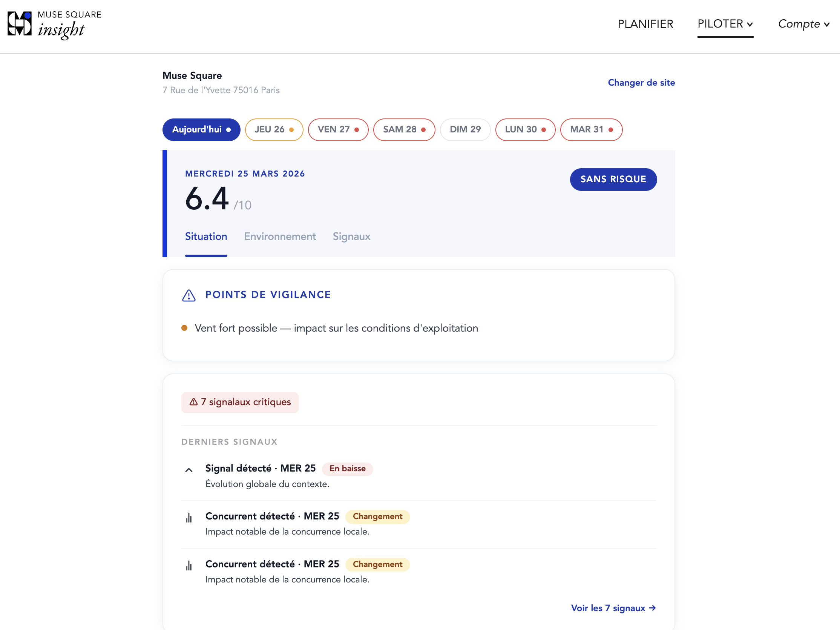The image size is (840, 630).
Task: Click the bar chart icon on the second Concurrent détecté
Action: click(x=189, y=565)
